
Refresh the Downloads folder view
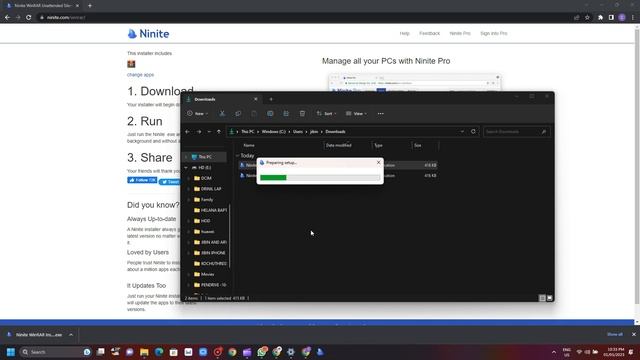(x=473, y=132)
